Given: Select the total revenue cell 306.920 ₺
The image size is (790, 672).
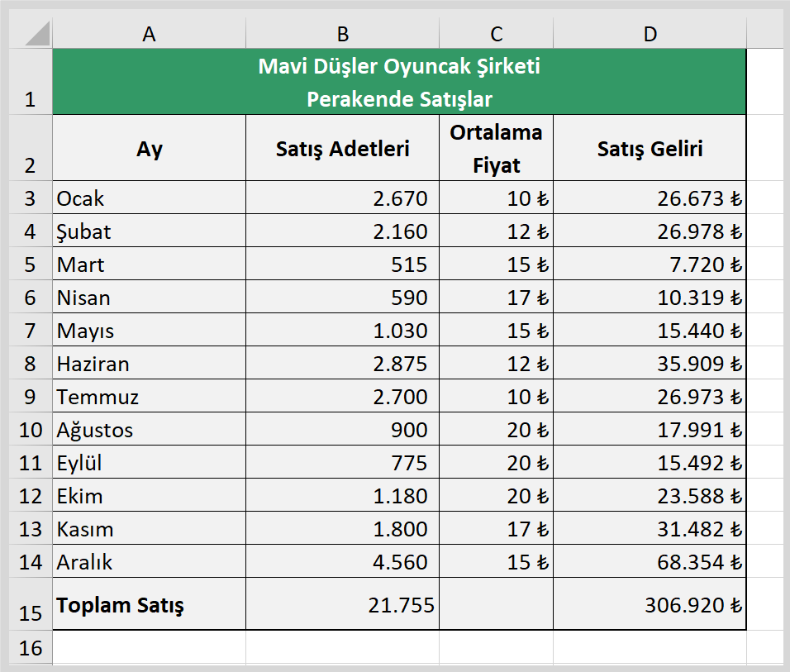Looking at the screenshot, I should (x=650, y=604).
